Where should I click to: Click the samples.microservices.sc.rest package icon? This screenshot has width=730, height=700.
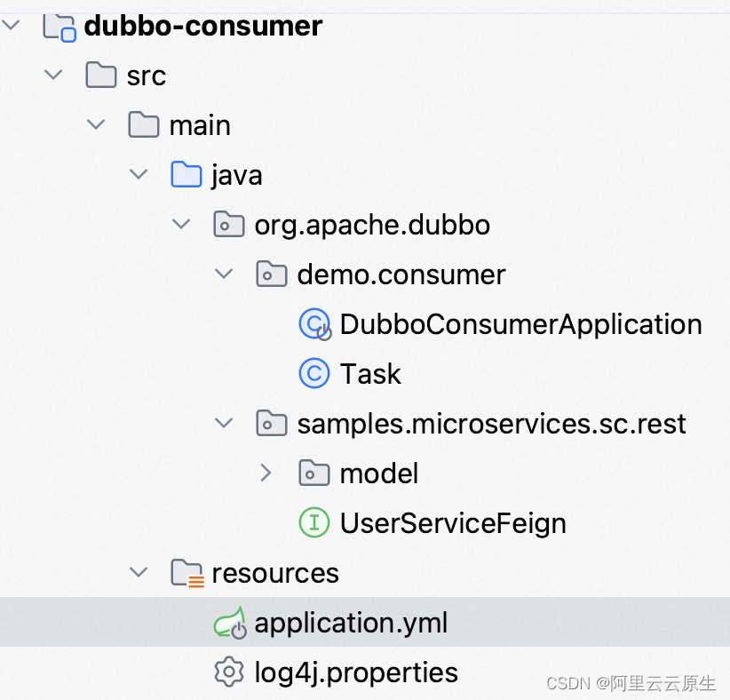pyautogui.click(x=272, y=424)
